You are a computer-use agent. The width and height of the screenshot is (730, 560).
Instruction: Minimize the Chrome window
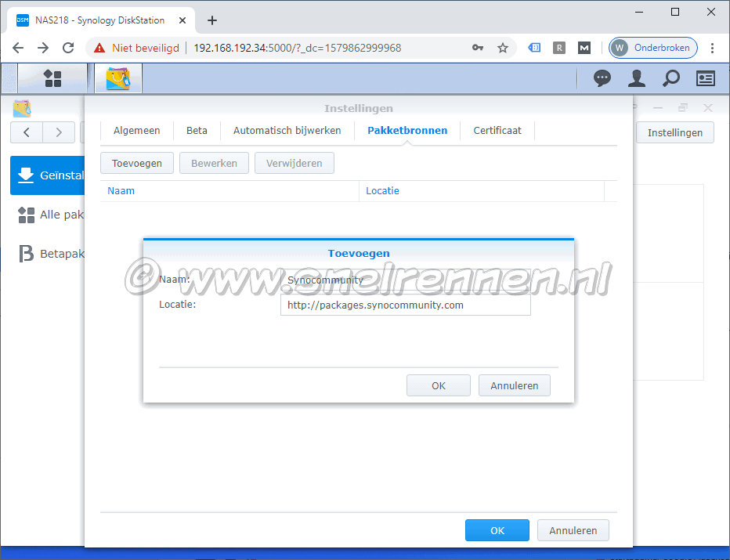click(x=639, y=12)
